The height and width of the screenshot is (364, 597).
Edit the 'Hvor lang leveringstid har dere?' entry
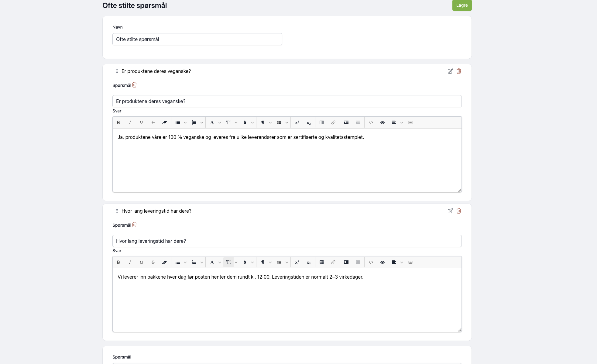point(450,211)
